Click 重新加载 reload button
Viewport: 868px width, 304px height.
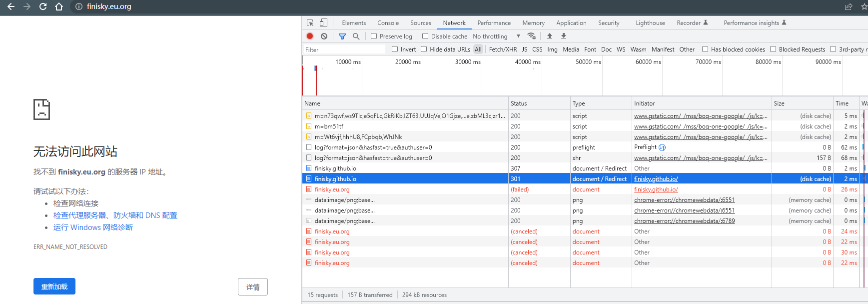click(x=54, y=286)
